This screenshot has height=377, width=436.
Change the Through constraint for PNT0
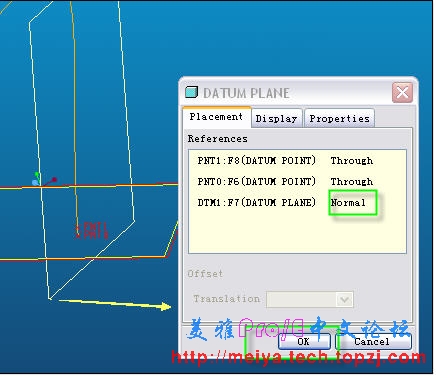(x=352, y=182)
